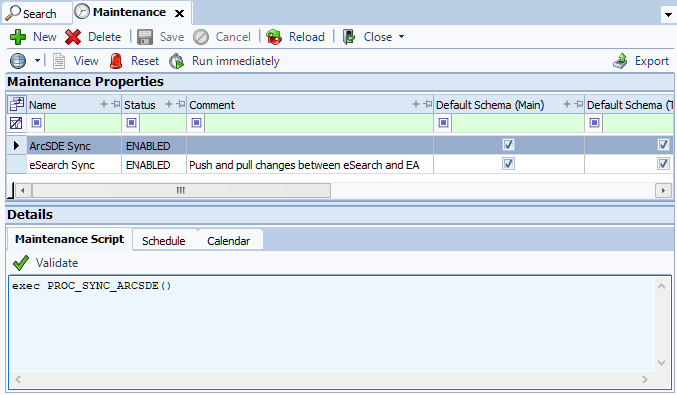Screen dimensions: 677x395
Task: Click Comment column filter operator icon
Action: pyautogui.click(x=196, y=123)
